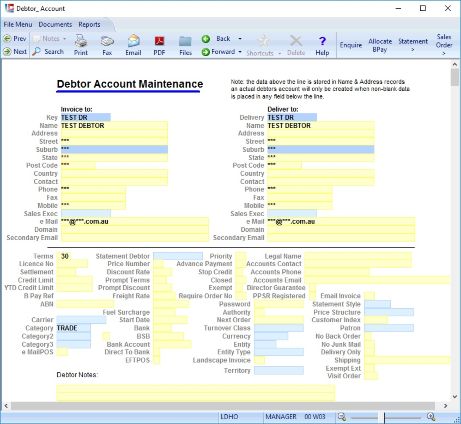Screen dimensions: 461x424
Task: Click the horizontal scrollbar track
Action: pos(223,406)
